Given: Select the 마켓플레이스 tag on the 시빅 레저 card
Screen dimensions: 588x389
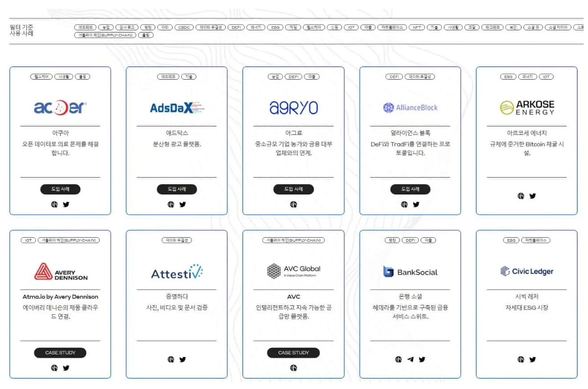Looking at the screenshot, I should (x=535, y=240).
